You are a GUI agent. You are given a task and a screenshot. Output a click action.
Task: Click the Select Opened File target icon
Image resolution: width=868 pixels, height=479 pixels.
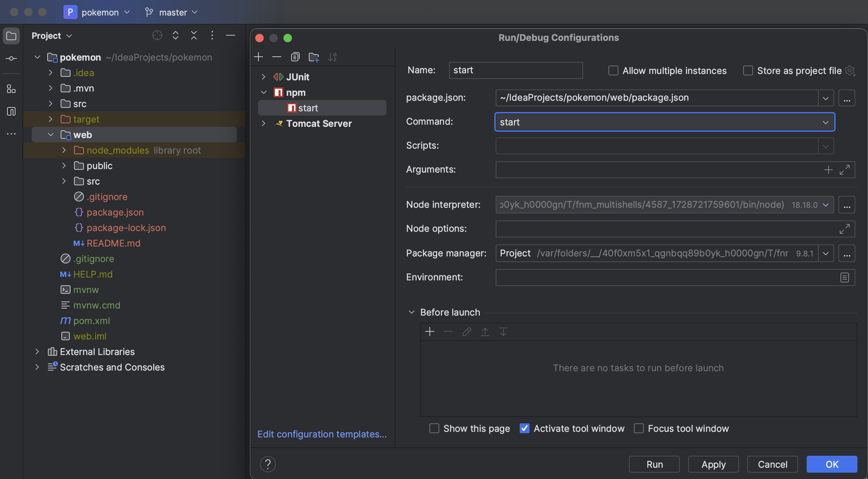[157, 36]
